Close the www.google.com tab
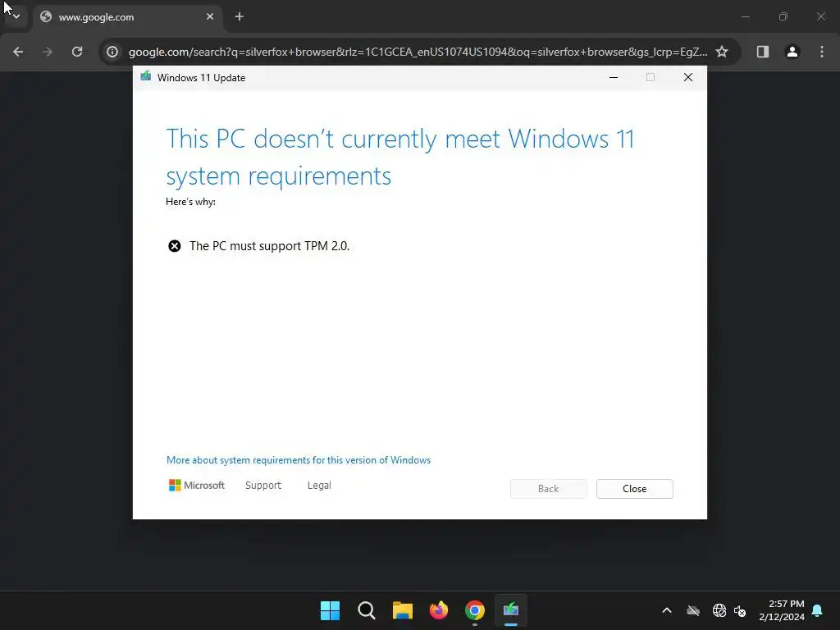The image size is (840, 630). tap(210, 16)
